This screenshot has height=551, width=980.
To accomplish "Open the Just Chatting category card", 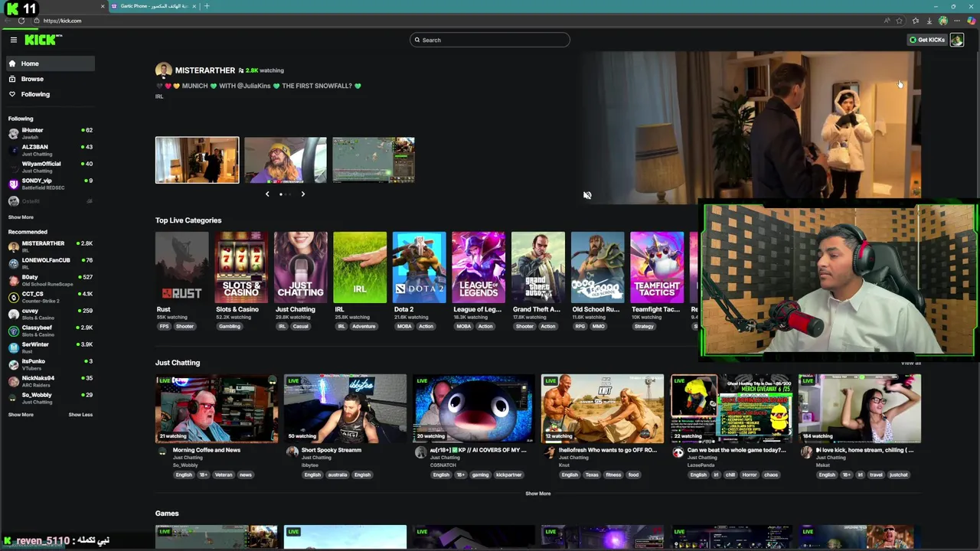I will (300, 267).
